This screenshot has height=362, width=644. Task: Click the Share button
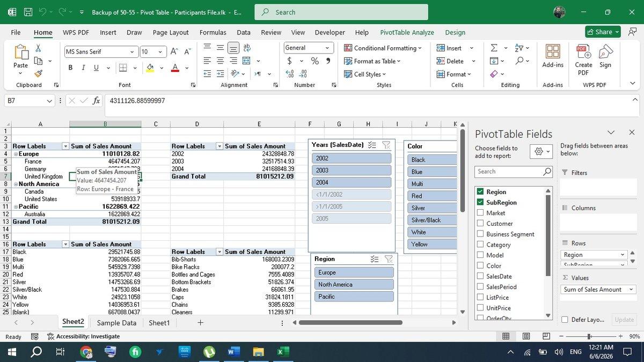click(603, 32)
